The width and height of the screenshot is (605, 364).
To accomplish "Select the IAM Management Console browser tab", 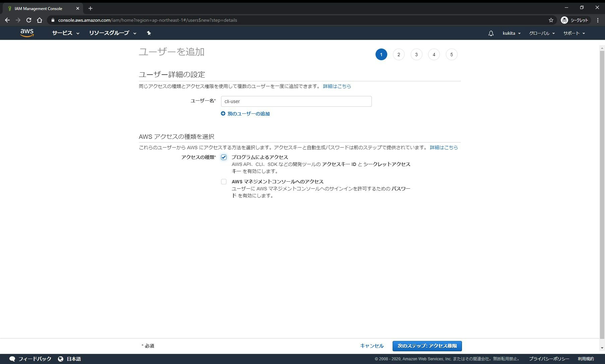I will pyautogui.click(x=43, y=8).
